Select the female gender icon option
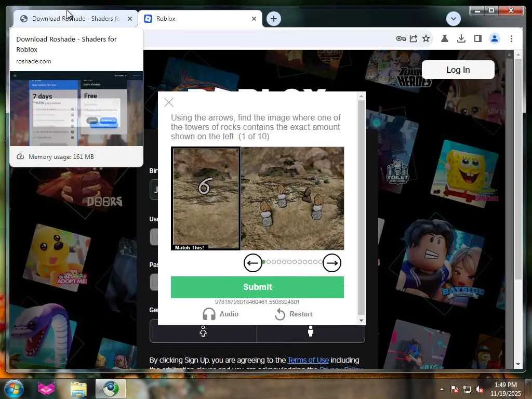Image resolution: width=532 pixels, height=399 pixels. (203, 331)
